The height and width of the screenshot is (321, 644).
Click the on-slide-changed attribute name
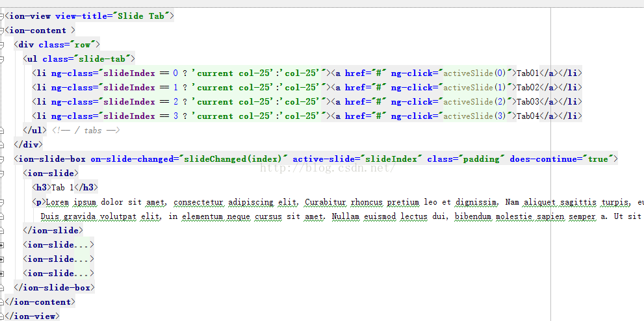point(133,159)
